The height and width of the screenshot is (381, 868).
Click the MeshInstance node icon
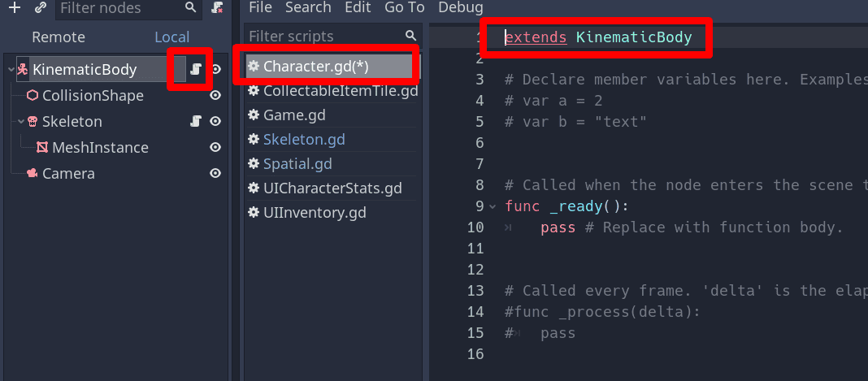click(x=42, y=148)
